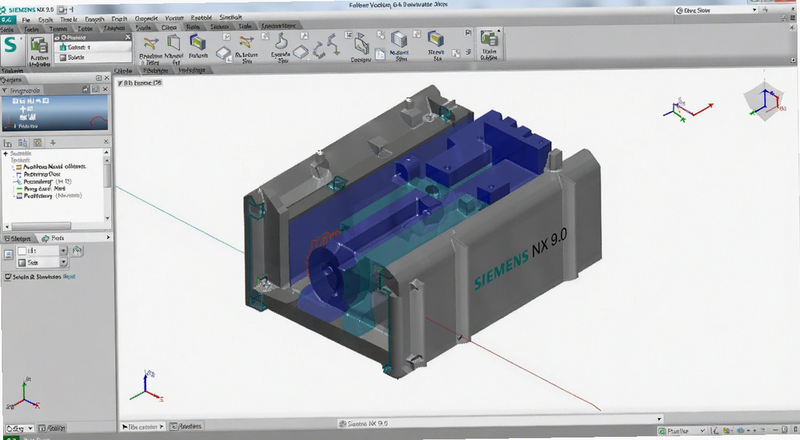The image size is (800, 440).
Task: Click the gray color swatch in the second dropdown
Action: click(x=22, y=262)
